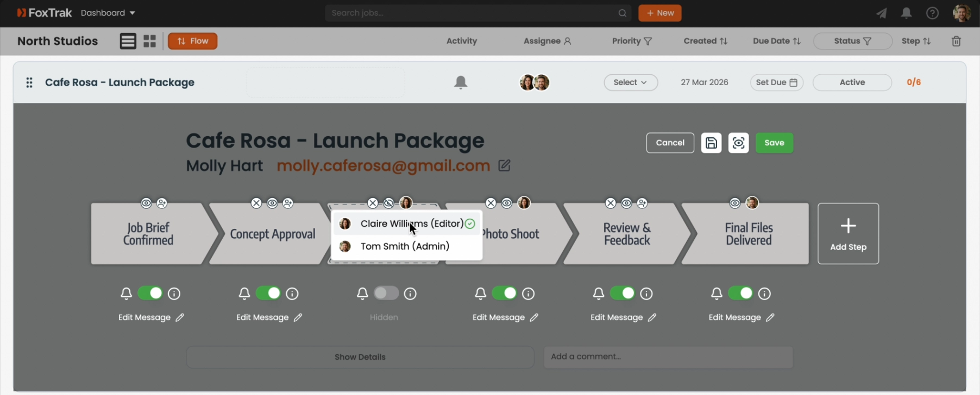The height and width of the screenshot is (395, 980).
Task: Open the Active status selector
Action: 852,82
